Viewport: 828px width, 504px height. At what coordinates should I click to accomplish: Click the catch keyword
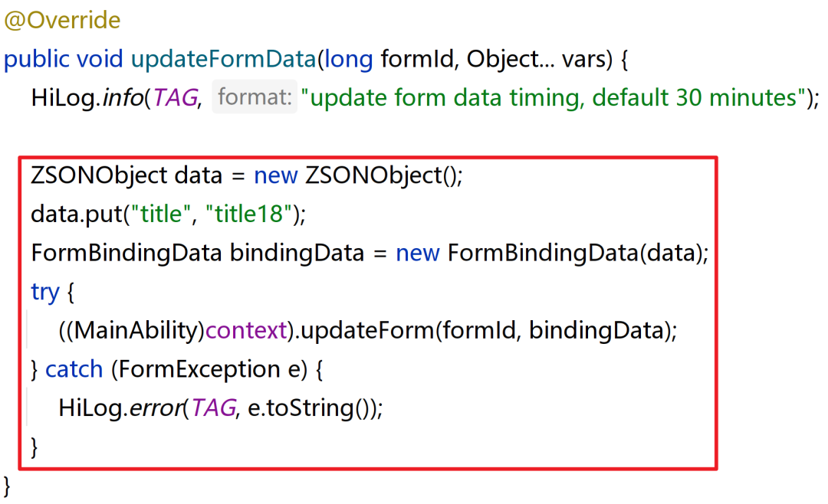tap(74, 369)
